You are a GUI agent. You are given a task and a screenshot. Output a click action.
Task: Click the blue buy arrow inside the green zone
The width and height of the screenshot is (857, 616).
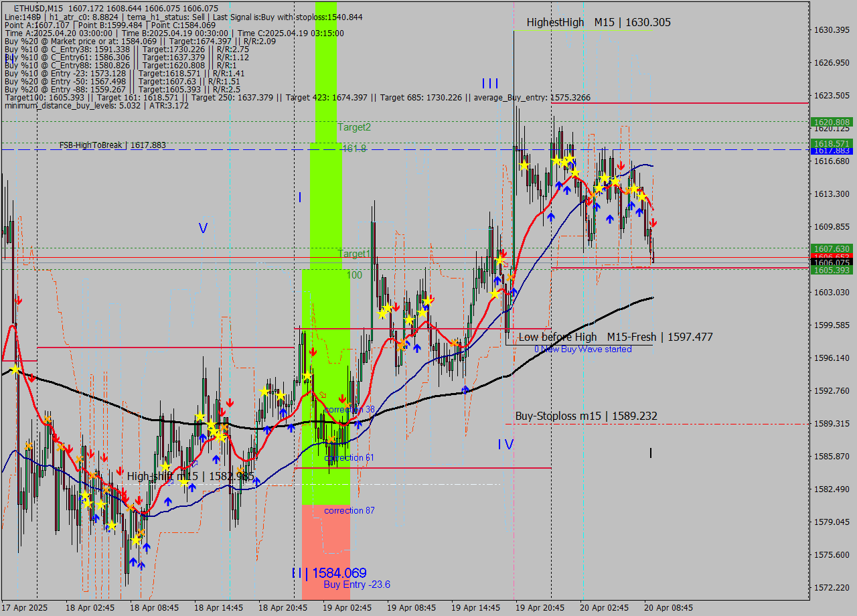click(x=358, y=424)
